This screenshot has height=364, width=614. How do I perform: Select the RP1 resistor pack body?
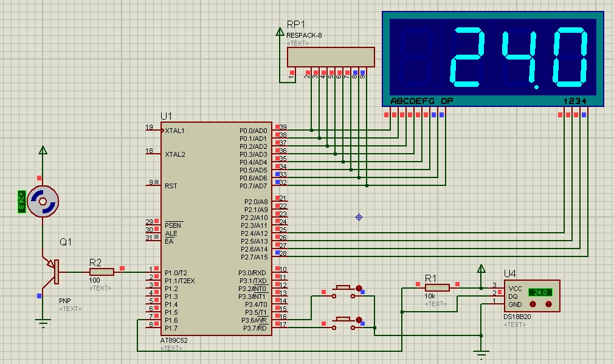pos(331,58)
